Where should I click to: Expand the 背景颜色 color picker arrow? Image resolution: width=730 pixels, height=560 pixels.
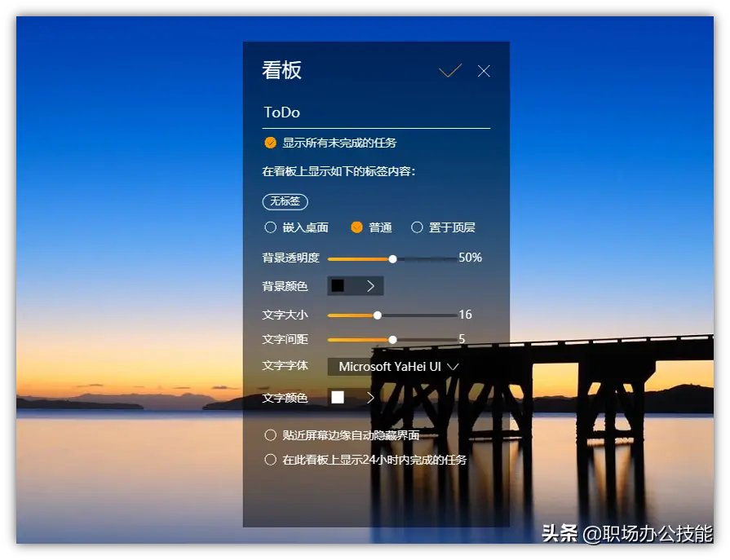pyautogui.click(x=371, y=285)
